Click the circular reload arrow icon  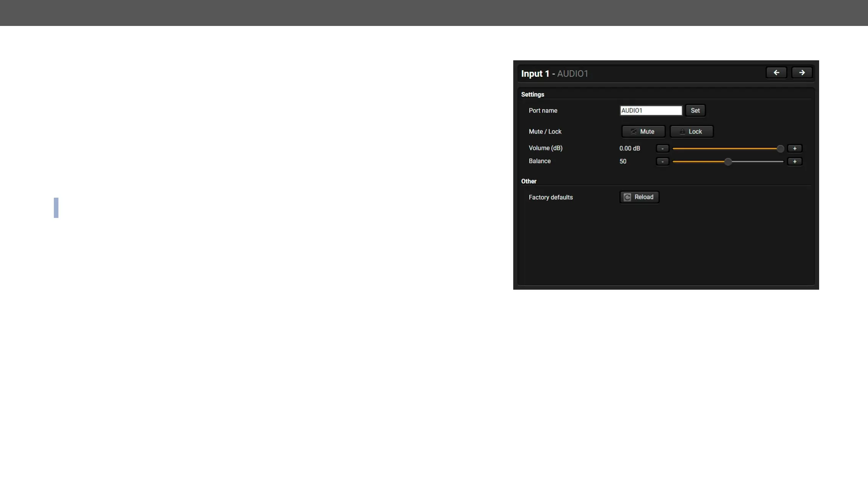627,197
